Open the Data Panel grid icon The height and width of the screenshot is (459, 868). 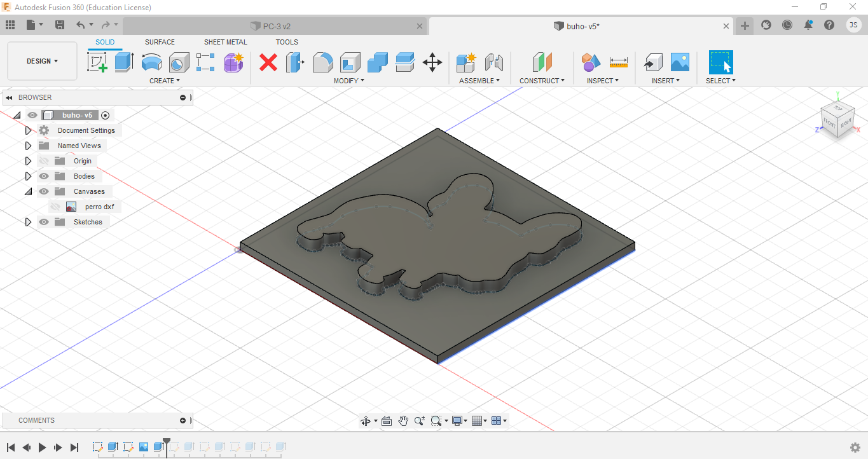(x=10, y=25)
